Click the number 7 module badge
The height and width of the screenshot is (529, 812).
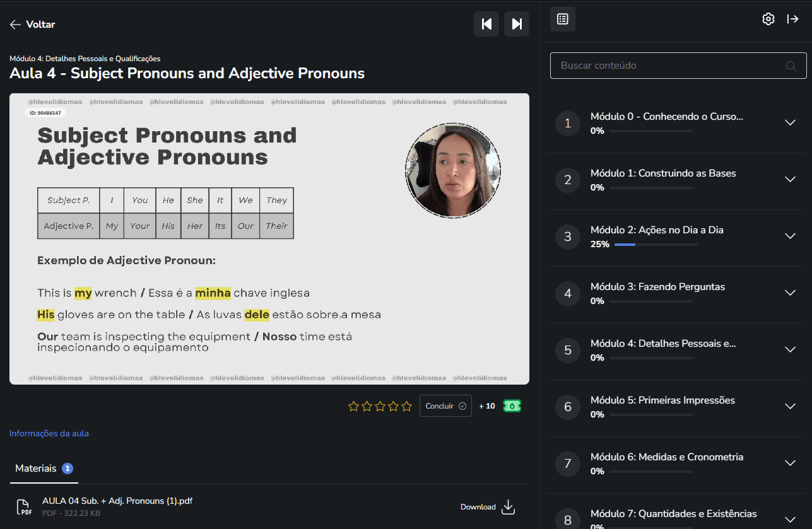pyautogui.click(x=568, y=464)
